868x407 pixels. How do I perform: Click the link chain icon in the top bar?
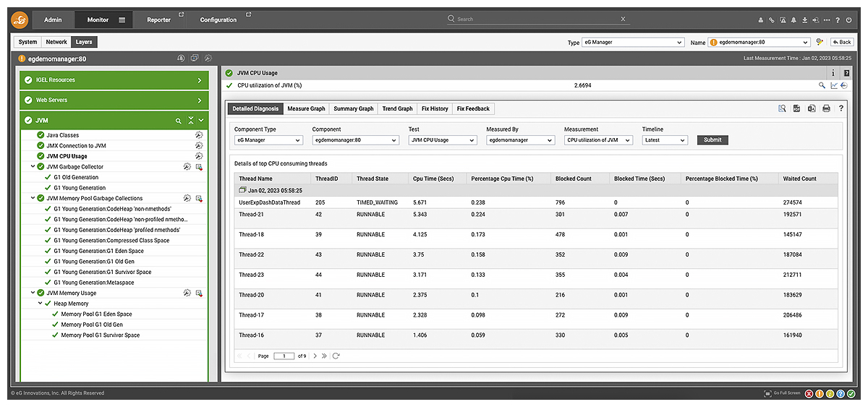click(x=772, y=20)
